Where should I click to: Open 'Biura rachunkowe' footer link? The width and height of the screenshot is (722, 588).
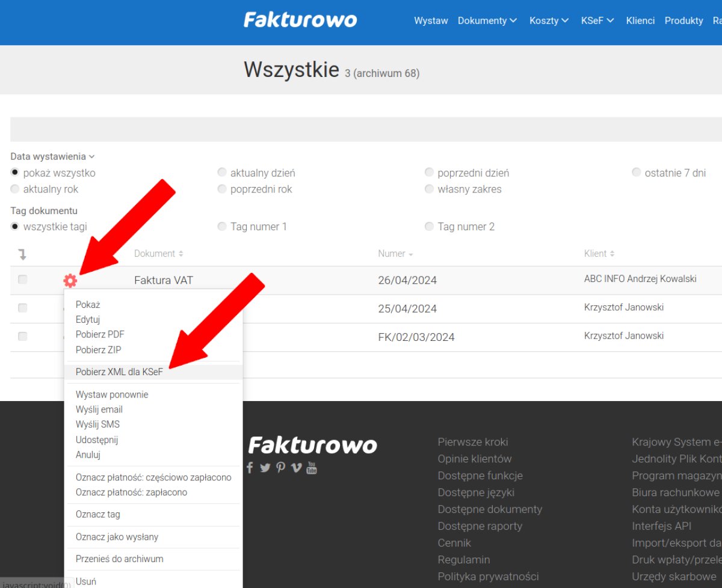point(676,492)
